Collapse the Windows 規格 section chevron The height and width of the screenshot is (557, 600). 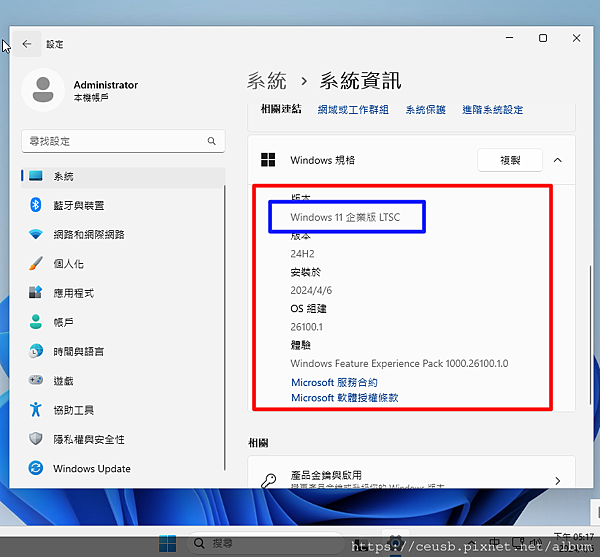coord(558,160)
